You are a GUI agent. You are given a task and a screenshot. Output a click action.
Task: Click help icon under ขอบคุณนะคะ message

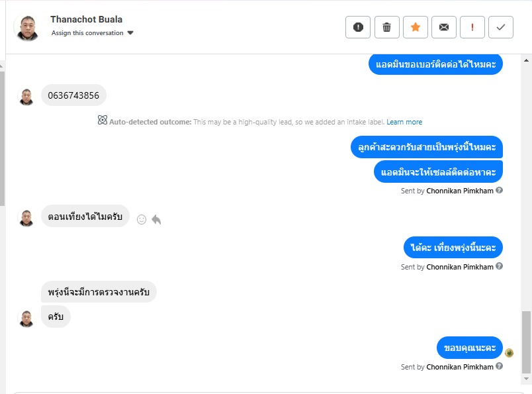point(500,366)
